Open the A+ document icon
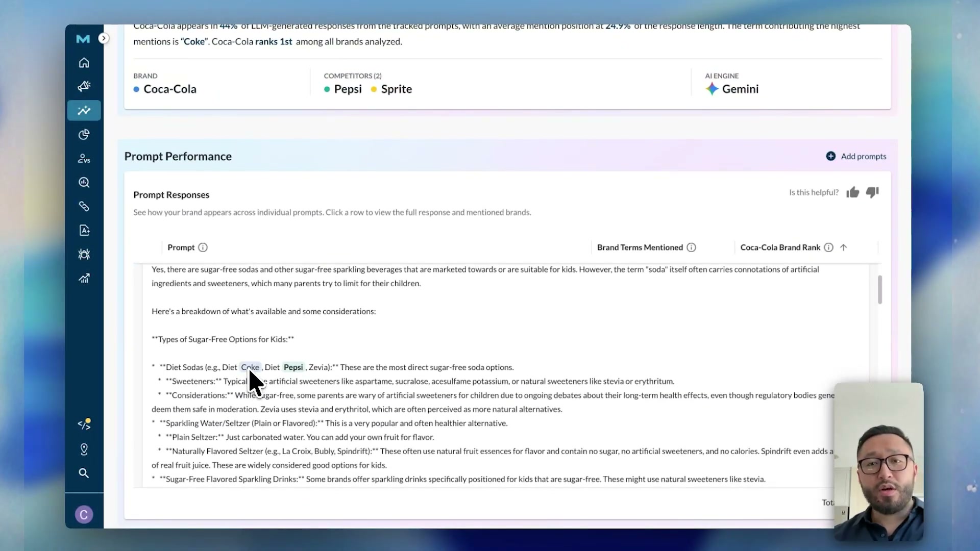 tap(84, 230)
